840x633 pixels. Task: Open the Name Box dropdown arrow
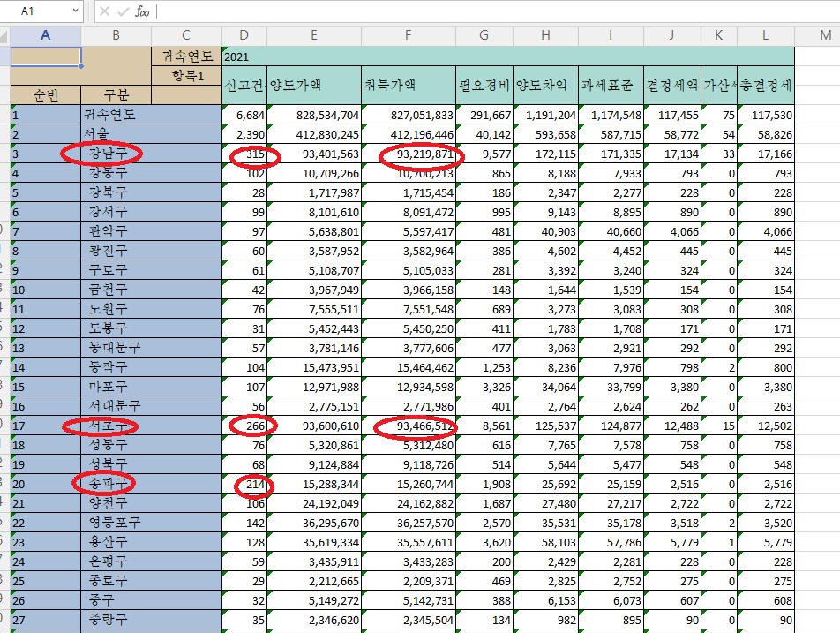tap(74, 11)
